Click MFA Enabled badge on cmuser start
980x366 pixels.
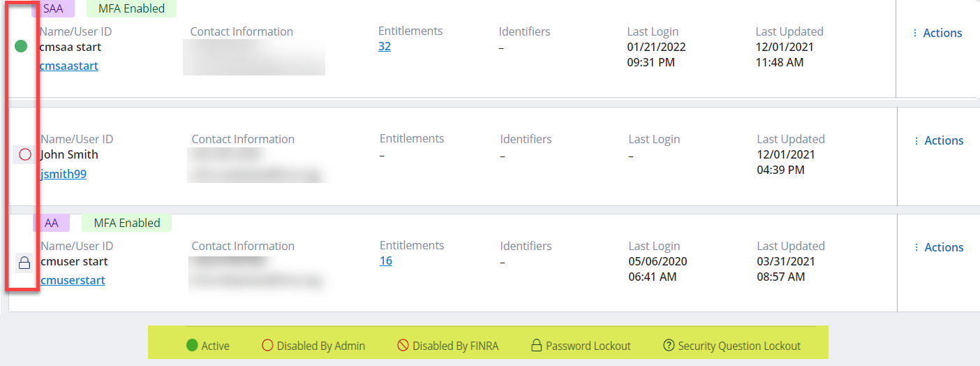[127, 223]
